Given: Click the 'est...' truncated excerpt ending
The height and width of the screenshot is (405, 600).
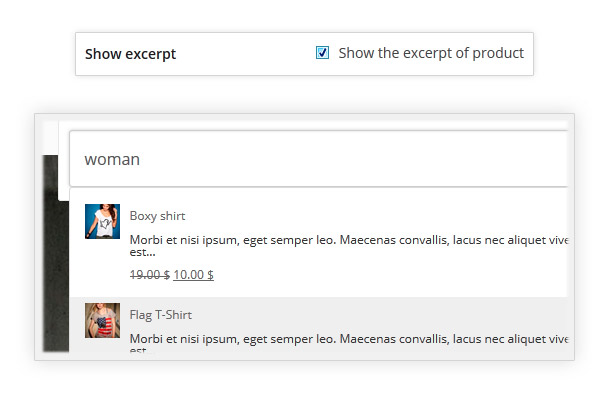Looking at the screenshot, I should point(142,252).
